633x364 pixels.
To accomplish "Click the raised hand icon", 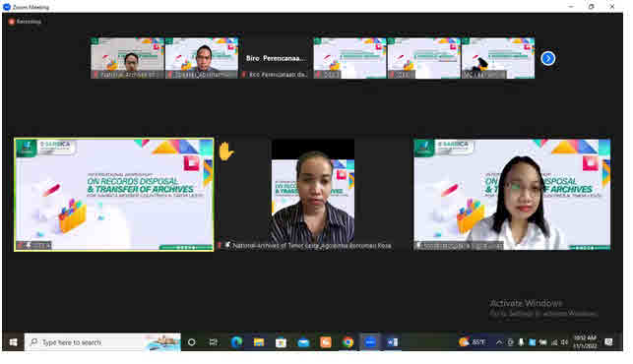I will (225, 152).
